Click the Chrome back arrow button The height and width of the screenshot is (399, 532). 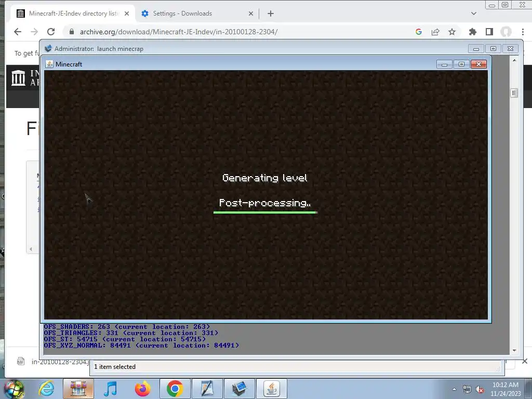[x=18, y=32]
